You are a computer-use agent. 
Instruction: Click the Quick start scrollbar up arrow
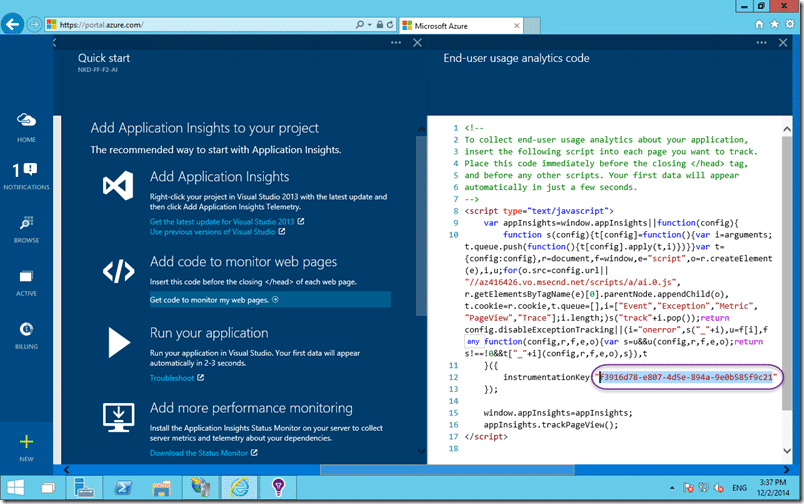click(421, 129)
